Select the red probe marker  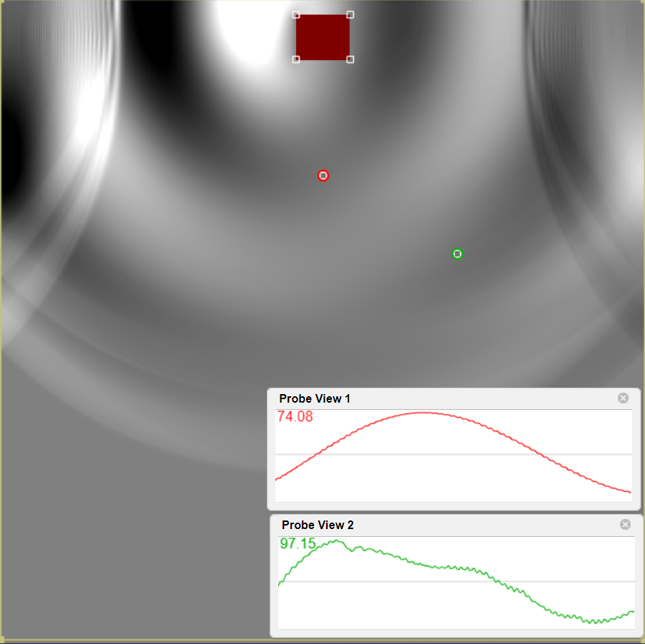click(x=323, y=176)
